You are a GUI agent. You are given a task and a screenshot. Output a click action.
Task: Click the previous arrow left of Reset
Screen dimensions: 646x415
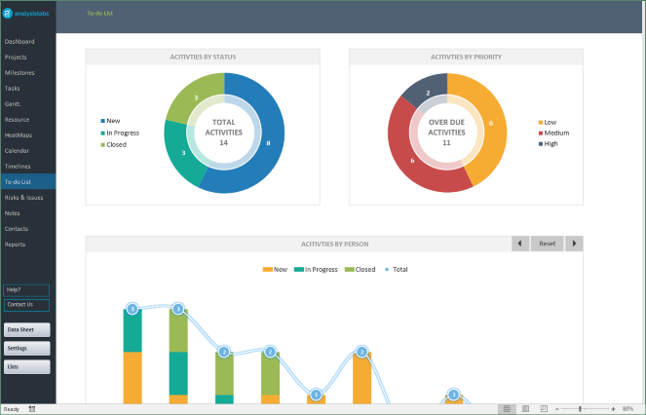pyautogui.click(x=520, y=244)
